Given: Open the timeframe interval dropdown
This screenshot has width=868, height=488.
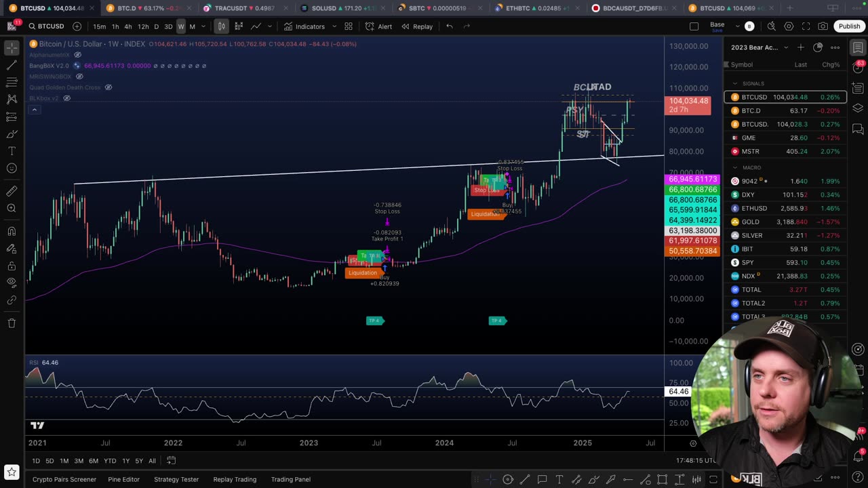Looking at the screenshot, I should [203, 26].
